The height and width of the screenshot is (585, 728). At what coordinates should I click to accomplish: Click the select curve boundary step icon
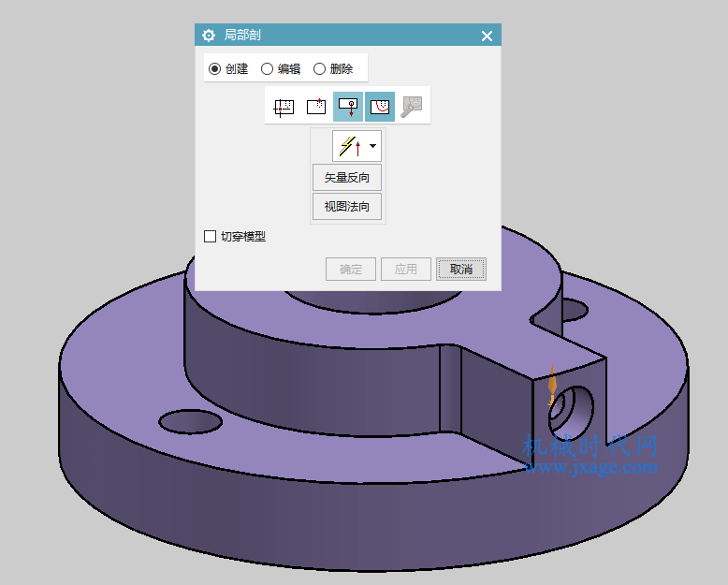tap(380, 107)
